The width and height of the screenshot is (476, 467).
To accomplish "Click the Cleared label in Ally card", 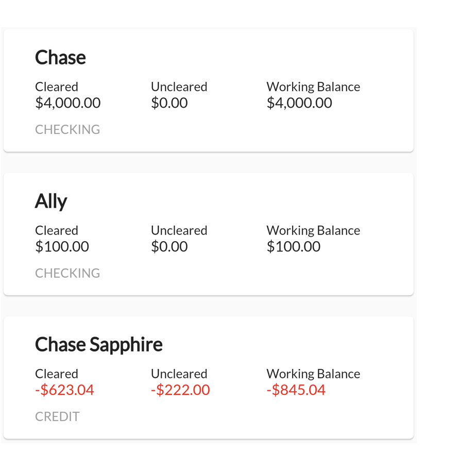I will tap(57, 230).
